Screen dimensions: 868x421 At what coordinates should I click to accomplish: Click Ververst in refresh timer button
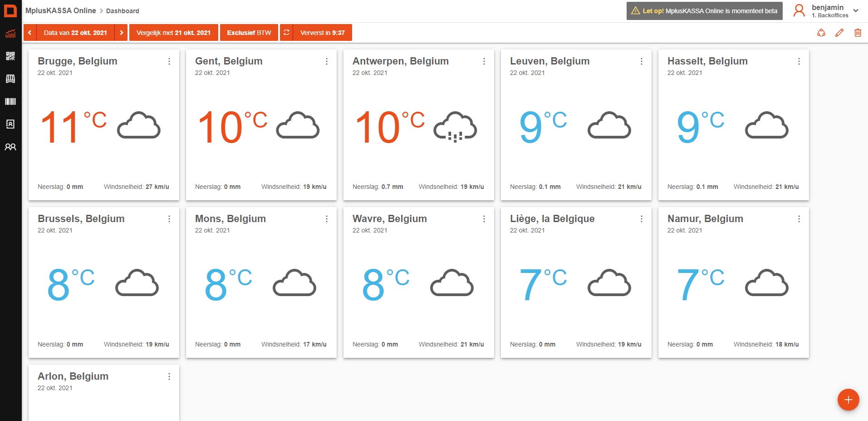[323, 33]
